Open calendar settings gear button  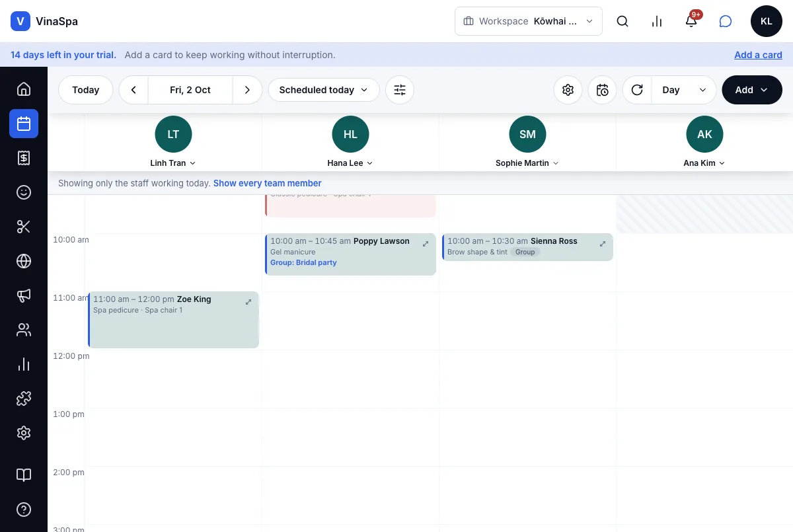tap(568, 90)
